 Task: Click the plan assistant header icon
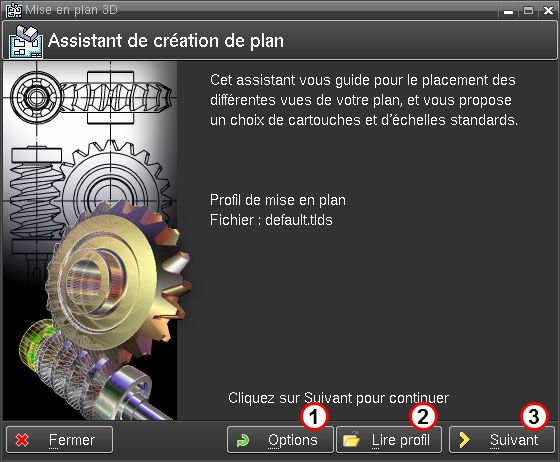point(26,42)
